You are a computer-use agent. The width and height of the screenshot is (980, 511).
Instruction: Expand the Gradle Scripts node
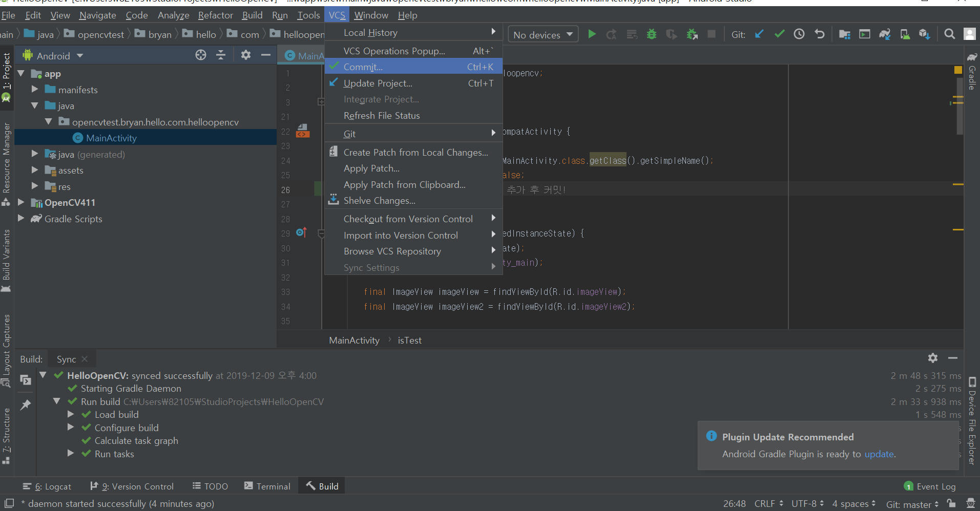(x=21, y=218)
